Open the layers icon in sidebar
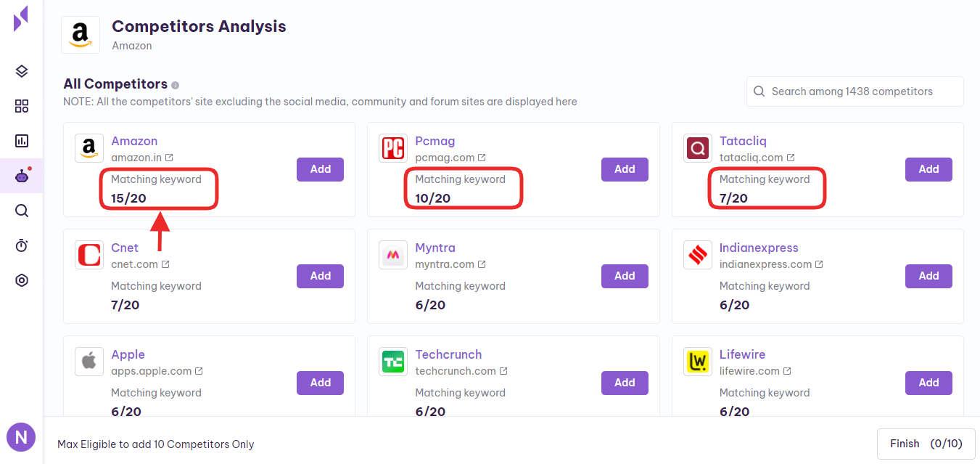The width and height of the screenshot is (980, 464). click(22, 71)
